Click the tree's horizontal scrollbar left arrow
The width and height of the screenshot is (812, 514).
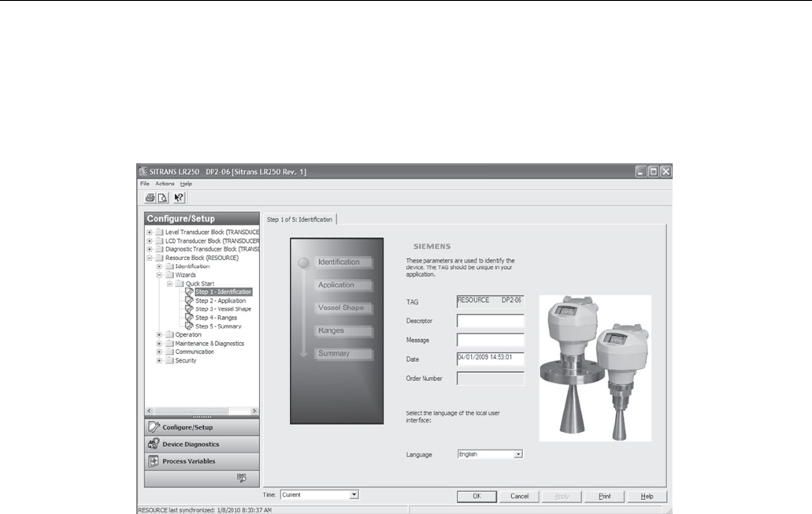pos(149,411)
